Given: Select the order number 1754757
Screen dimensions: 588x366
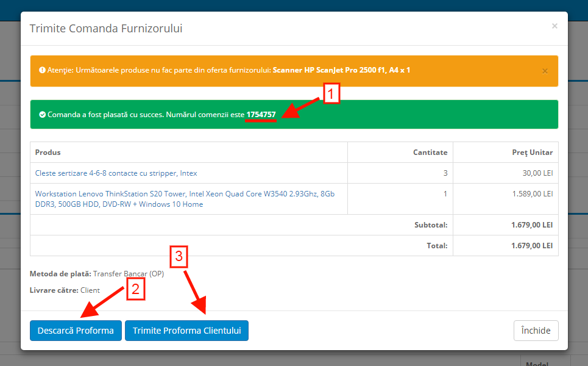Looking at the screenshot, I should pyautogui.click(x=261, y=115).
